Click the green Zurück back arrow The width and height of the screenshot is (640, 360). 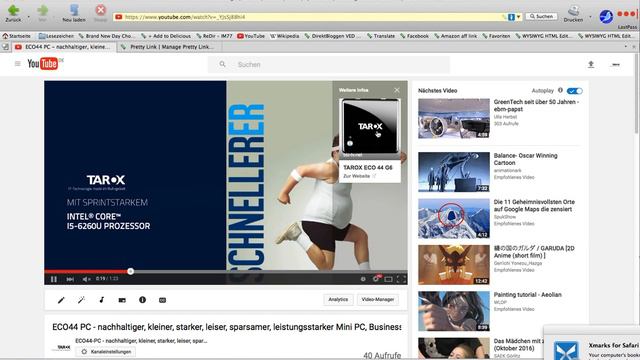(x=13, y=11)
